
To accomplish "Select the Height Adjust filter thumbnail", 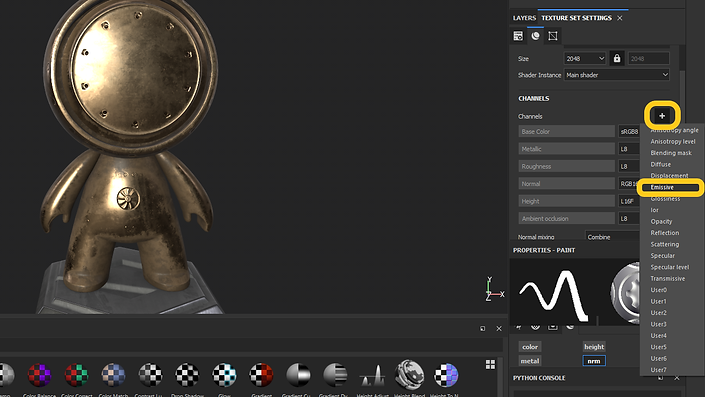I will 372,375.
